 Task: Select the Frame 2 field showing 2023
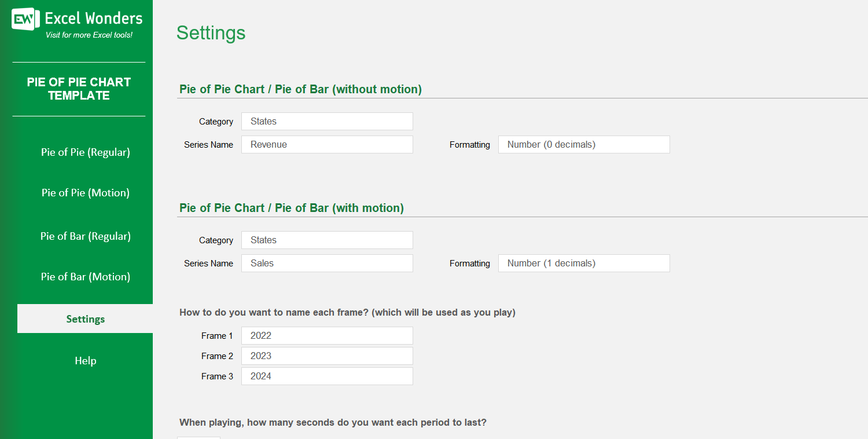coord(327,356)
